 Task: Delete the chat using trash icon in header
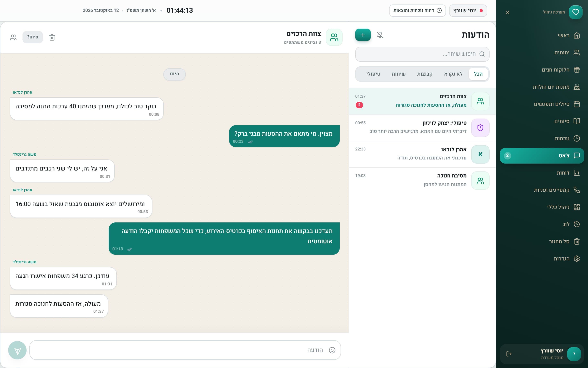pyautogui.click(x=52, y=37)
